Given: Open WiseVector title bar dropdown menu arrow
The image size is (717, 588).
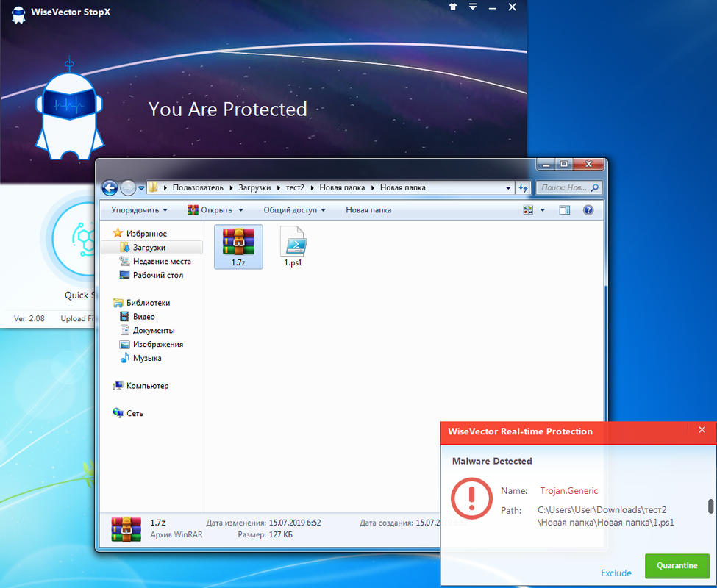Looking at the screenshot, I should (473, 7).
